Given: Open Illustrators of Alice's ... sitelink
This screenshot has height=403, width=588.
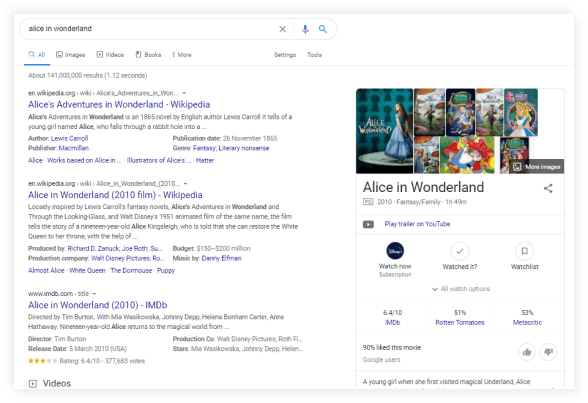Looking at the screenshot, I should pos(159,160).
